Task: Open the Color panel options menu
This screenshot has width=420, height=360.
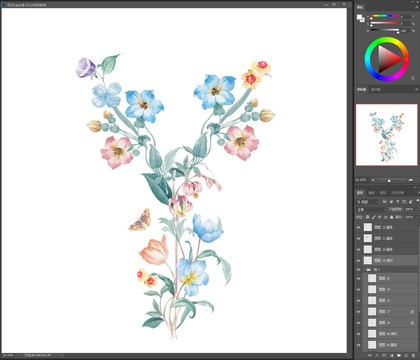Action: click(416, 7)
